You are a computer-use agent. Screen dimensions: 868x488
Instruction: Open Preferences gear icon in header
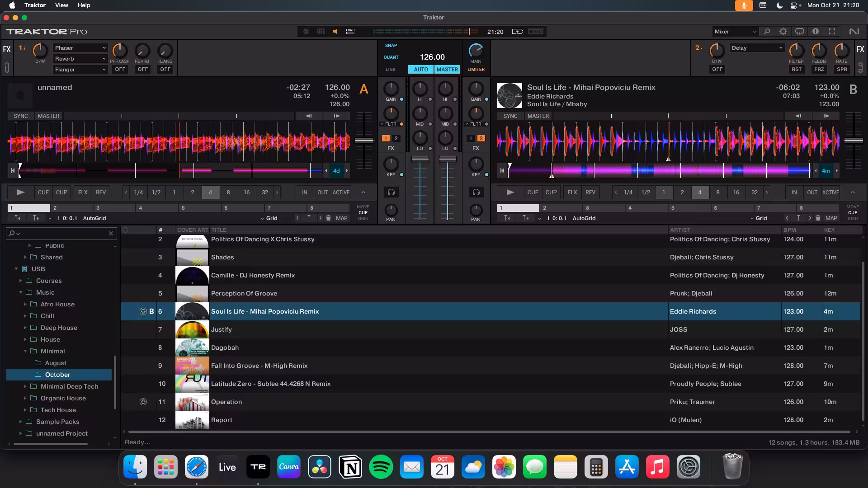click(783, 32)
